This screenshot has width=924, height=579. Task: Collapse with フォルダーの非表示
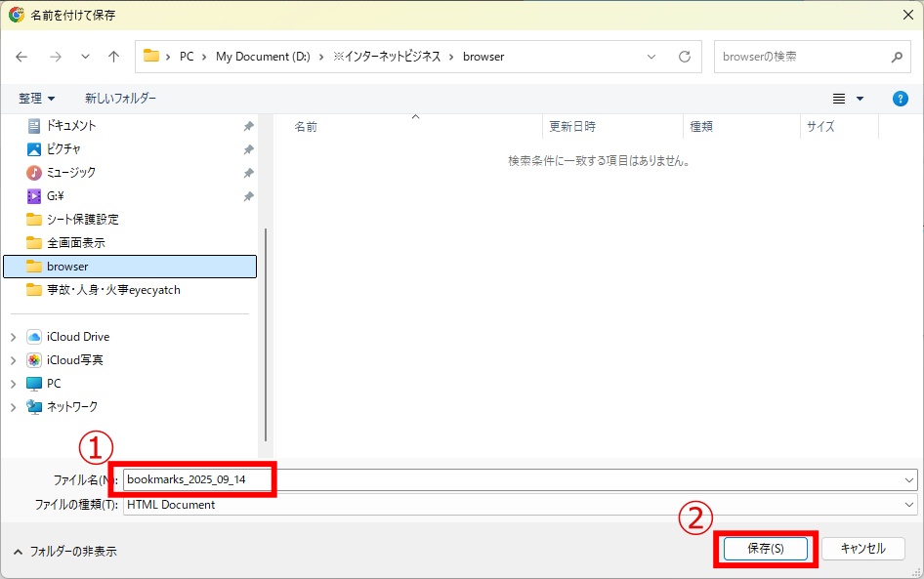coord(64,552)
